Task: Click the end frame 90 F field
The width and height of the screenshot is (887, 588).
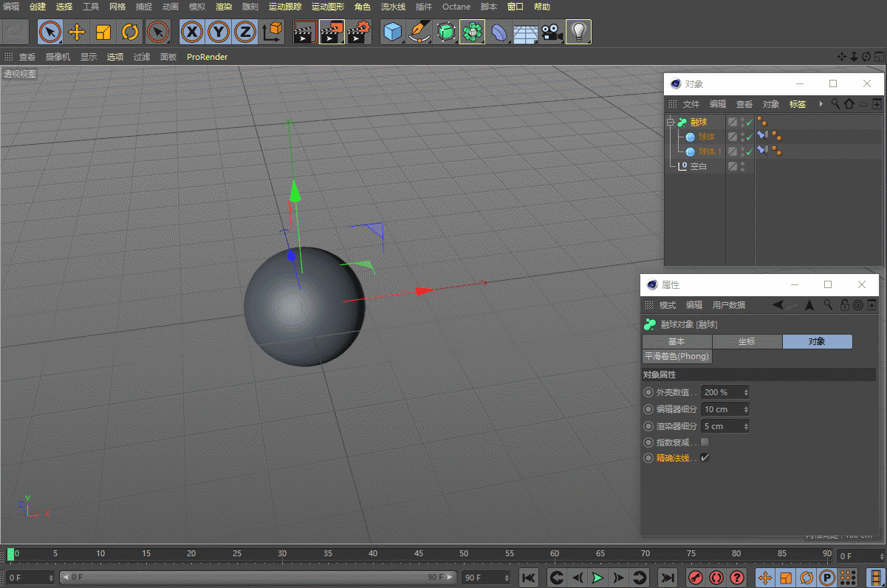Action: point(486,578)
